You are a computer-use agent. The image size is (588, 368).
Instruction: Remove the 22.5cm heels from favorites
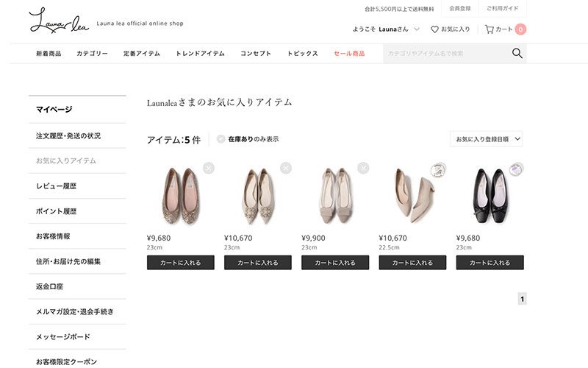438,170
